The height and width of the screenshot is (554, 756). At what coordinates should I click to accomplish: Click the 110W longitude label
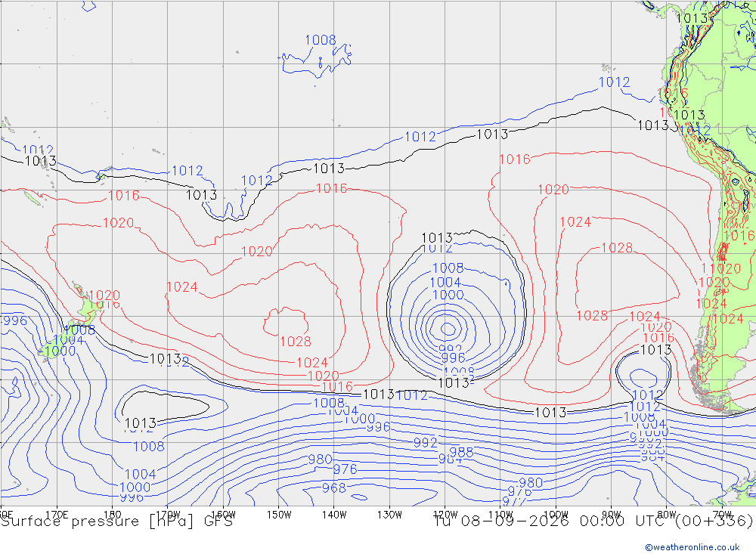(x=500, y=515)
